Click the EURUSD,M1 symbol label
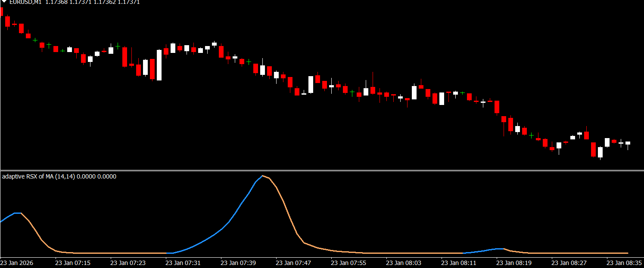The width and height of the screenshot is (644, 268). pos(25,2)
